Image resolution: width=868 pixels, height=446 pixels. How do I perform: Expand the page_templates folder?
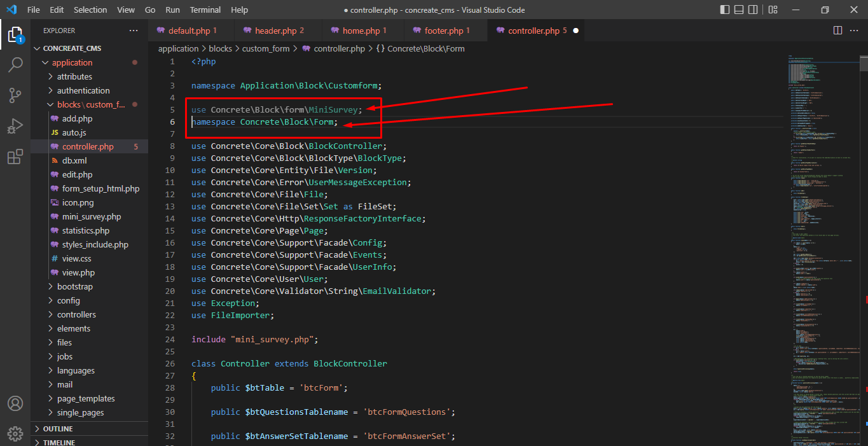(90, 398)
